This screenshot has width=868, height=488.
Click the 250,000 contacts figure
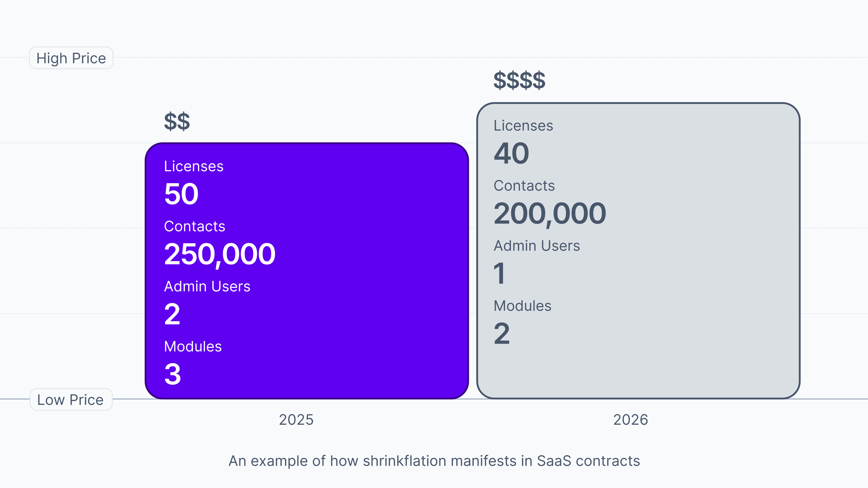point(220,255)
